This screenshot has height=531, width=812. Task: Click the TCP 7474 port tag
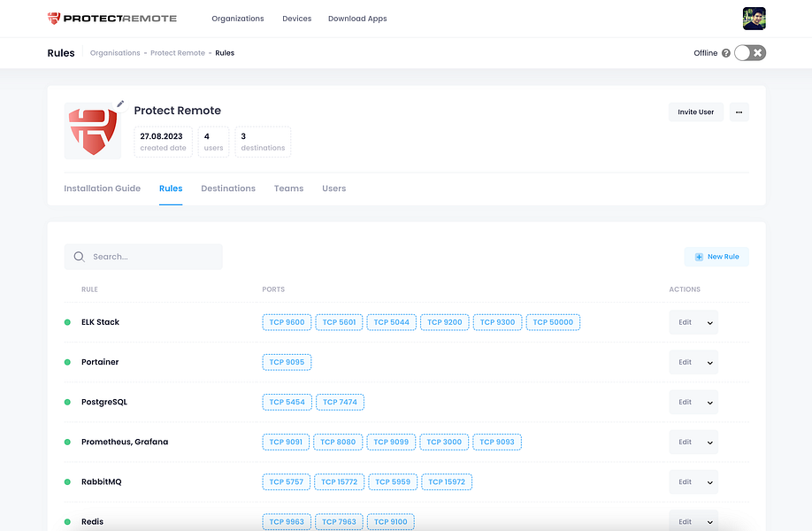click(x=340, y=402)
